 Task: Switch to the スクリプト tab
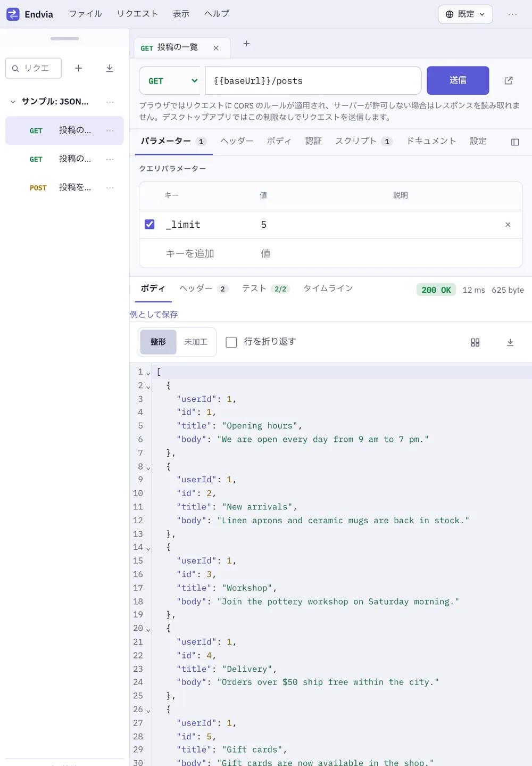[363, 141]
